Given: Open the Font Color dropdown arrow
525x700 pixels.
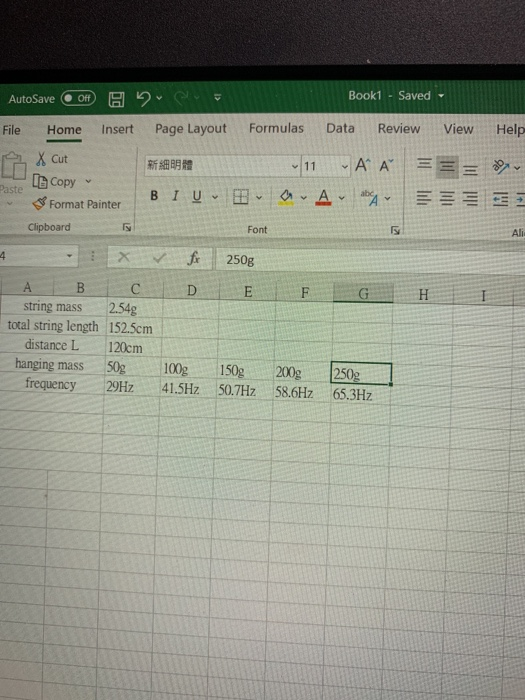Looking at the screenshot, I should (x=342, y=198).
